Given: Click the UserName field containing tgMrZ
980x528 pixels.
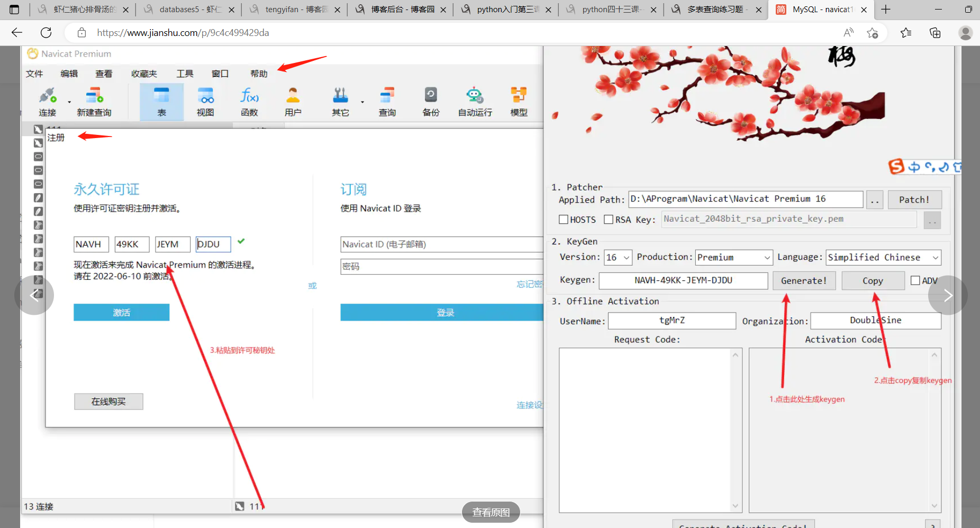Looking at the screenshot, I should point(672,321).
